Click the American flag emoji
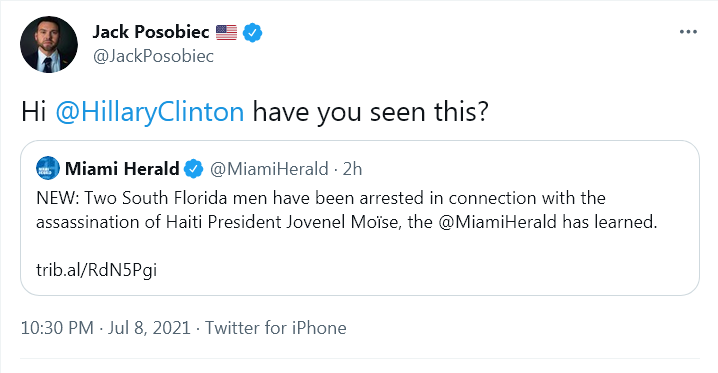 pyautogui.click(x=226, y=32)
